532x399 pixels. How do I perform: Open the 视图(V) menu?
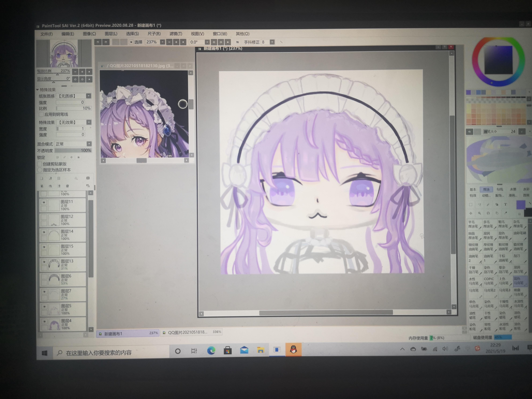[197, 34]
